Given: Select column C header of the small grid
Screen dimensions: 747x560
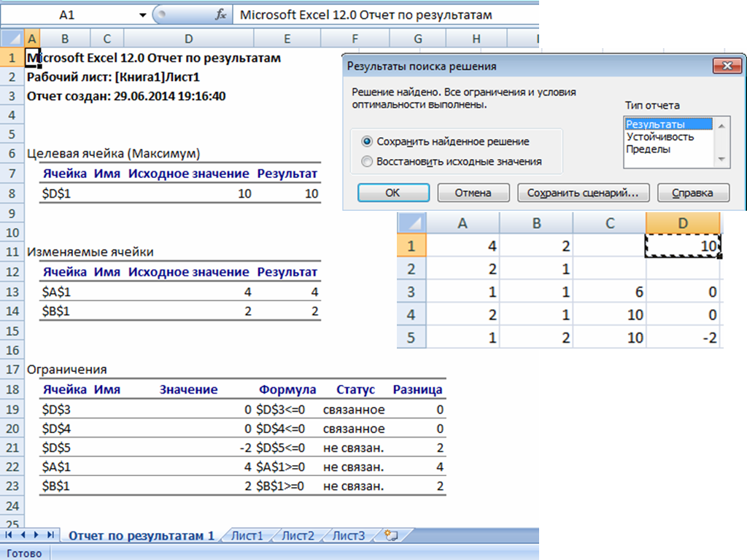Looking at the screenshot, I should 610,223.
